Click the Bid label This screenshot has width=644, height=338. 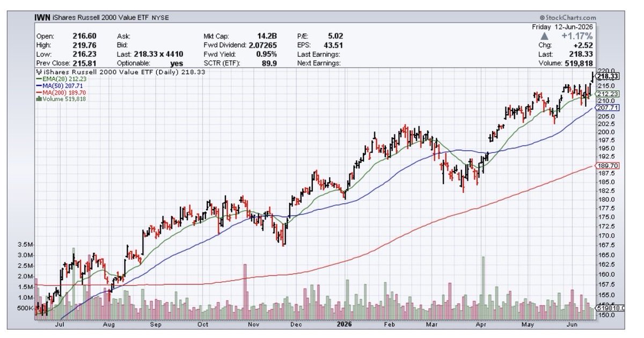pyautogui.click(x=122, y=45)
